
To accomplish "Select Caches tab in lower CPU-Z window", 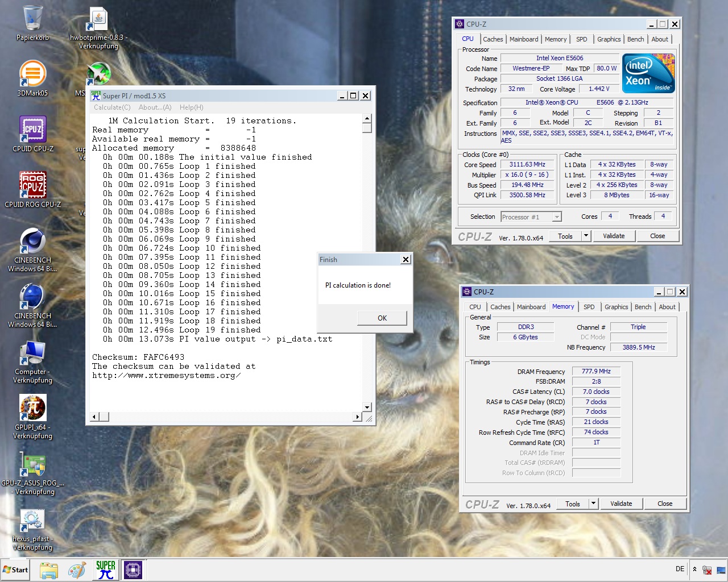I will pos(500,307).
